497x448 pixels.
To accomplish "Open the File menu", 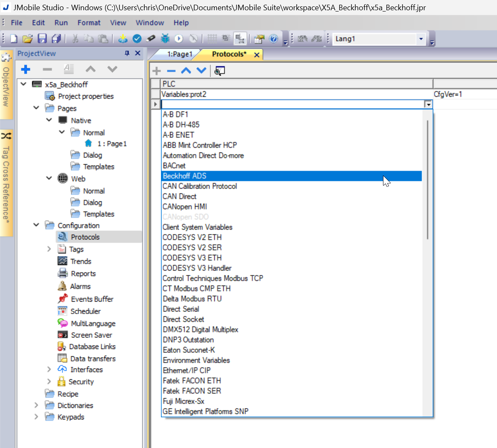I will 17,23.
